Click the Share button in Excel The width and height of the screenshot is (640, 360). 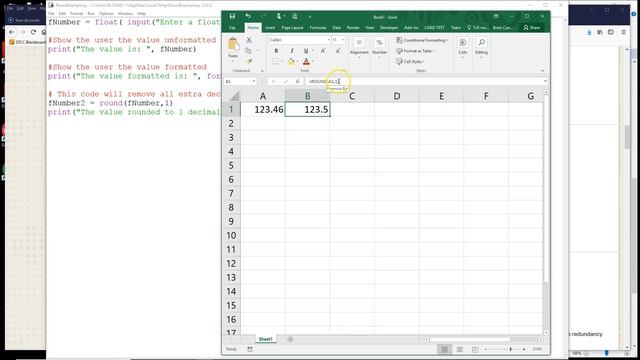(532, 27)
